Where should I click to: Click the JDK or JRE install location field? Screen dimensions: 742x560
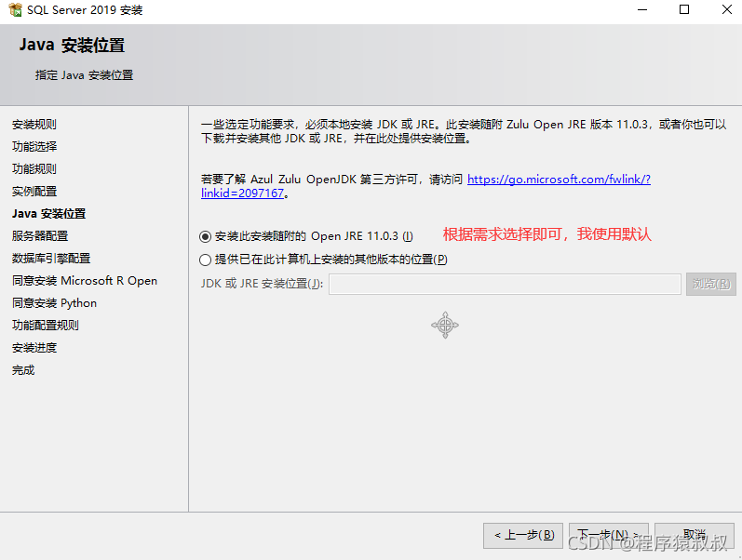tap(505, 284)
